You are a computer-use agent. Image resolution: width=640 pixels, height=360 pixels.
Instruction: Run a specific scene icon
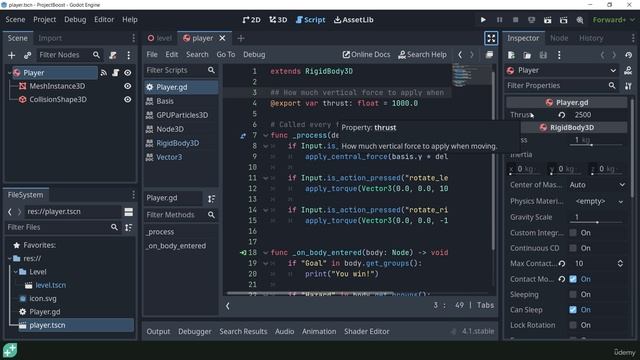point(563,20)
